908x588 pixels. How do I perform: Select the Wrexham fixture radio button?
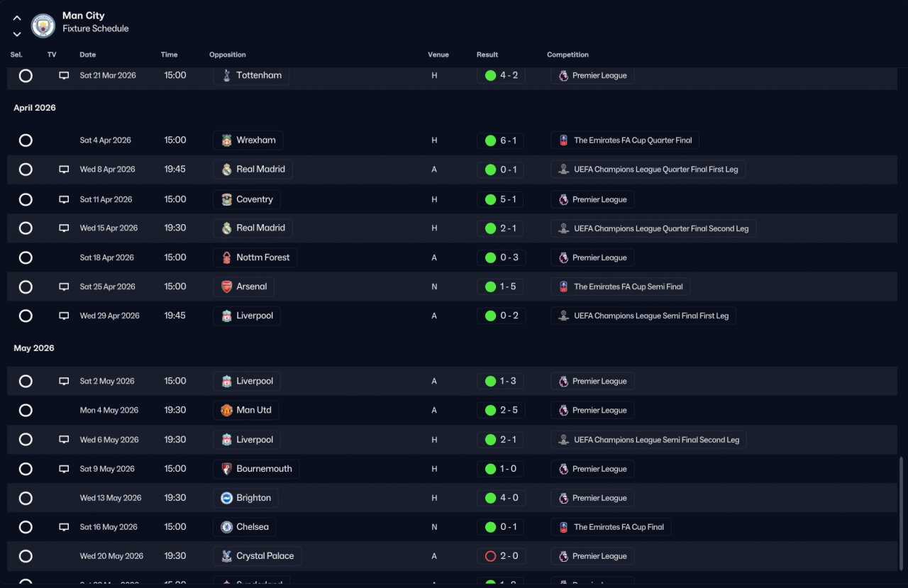[x=26, y=140]
